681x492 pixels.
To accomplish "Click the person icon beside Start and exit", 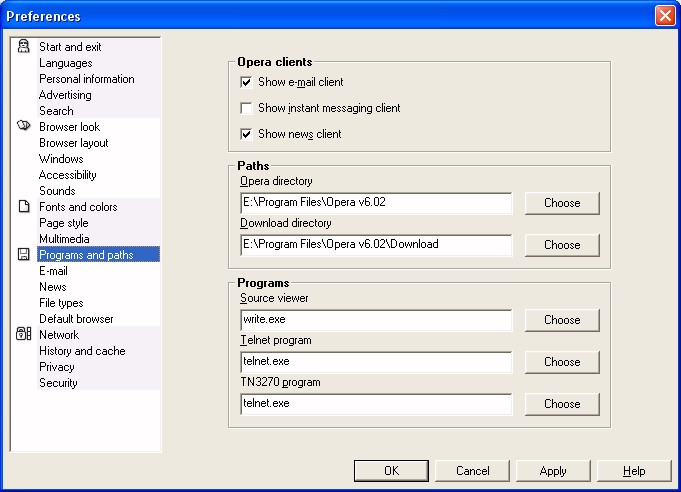I will [23, 46].
